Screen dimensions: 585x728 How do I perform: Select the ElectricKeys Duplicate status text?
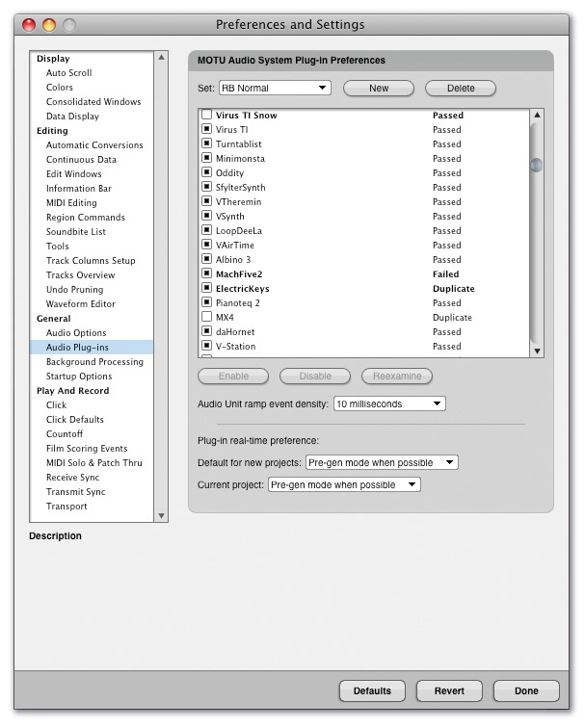(x=454, y=288)
